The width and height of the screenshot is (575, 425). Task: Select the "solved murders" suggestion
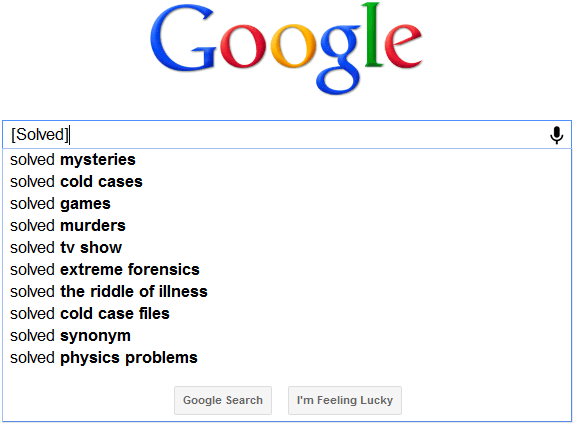click(287, 226)
